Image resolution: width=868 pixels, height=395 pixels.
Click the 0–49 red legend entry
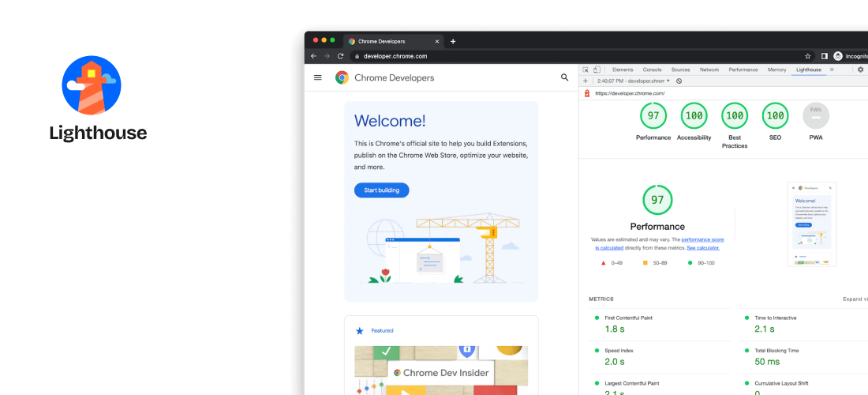(x=612, y=262)
